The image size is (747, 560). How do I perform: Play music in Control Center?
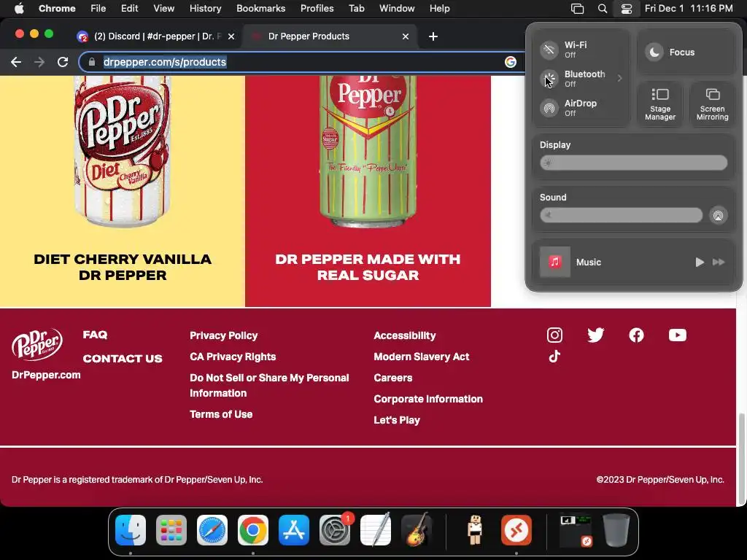(700, 262)
